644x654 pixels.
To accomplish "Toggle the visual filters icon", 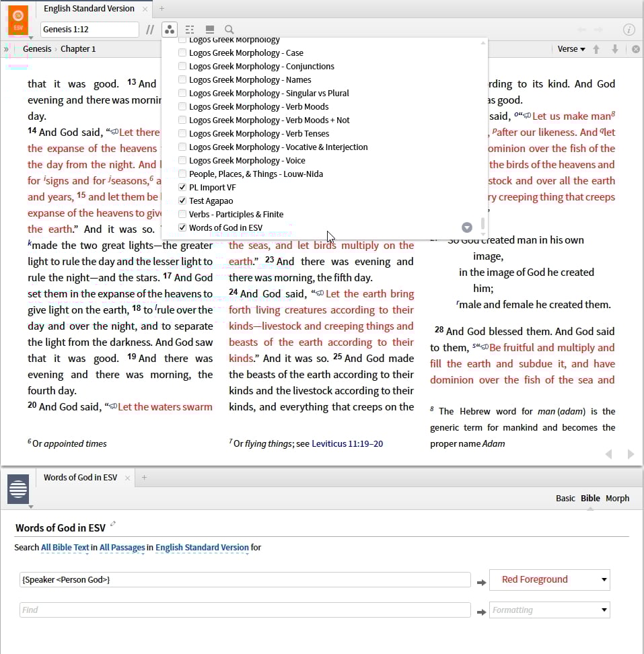I will click(170, 30).
